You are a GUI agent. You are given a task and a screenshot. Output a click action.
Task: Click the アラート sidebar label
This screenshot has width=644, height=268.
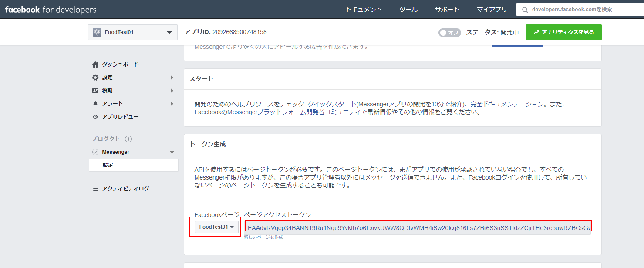(x=113, y=104)
